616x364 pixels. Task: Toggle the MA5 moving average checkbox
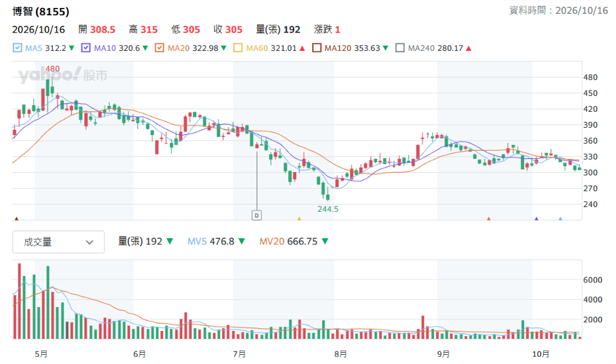tap(17, 48)
